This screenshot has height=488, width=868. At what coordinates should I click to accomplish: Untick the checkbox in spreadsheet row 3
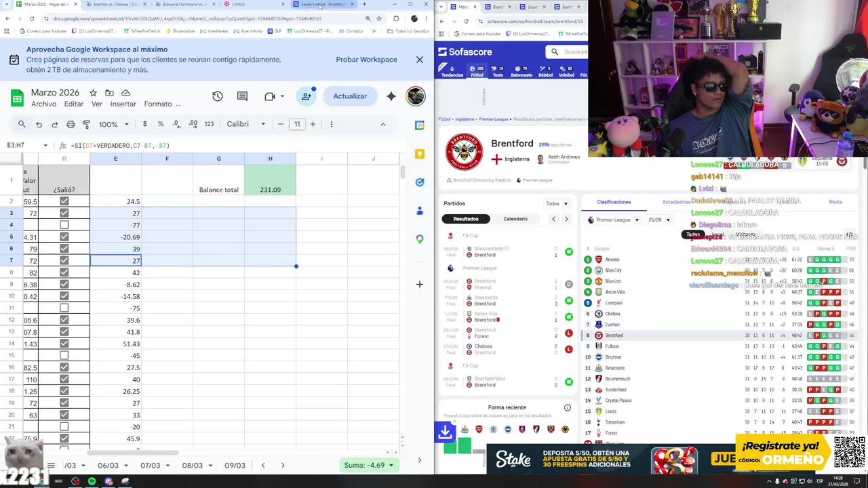(x=64, y=213)
